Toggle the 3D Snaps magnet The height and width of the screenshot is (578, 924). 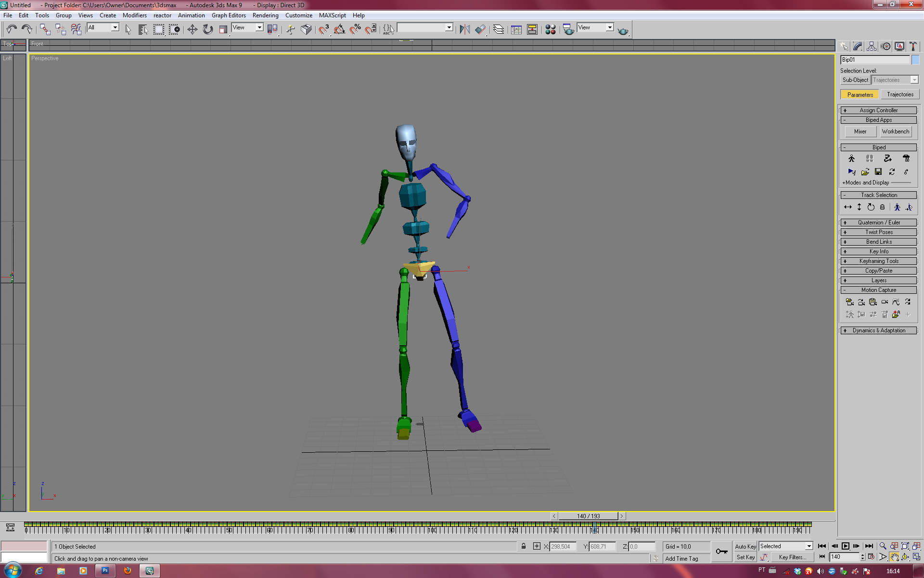click(x=323, y=29)
